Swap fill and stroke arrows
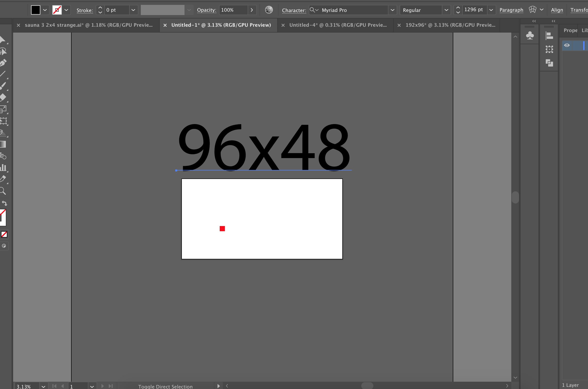The height and width of the screenshot is (389, 588). (x=4, y=203)
